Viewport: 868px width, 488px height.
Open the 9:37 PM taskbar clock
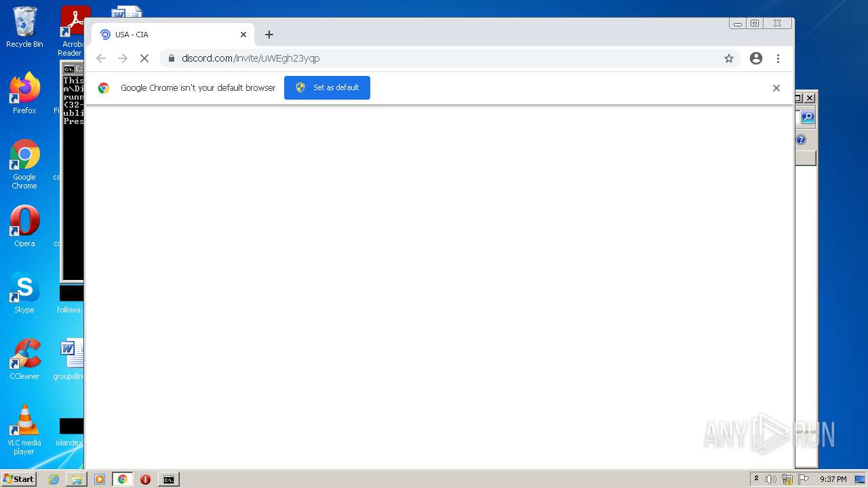pos(833,479)
